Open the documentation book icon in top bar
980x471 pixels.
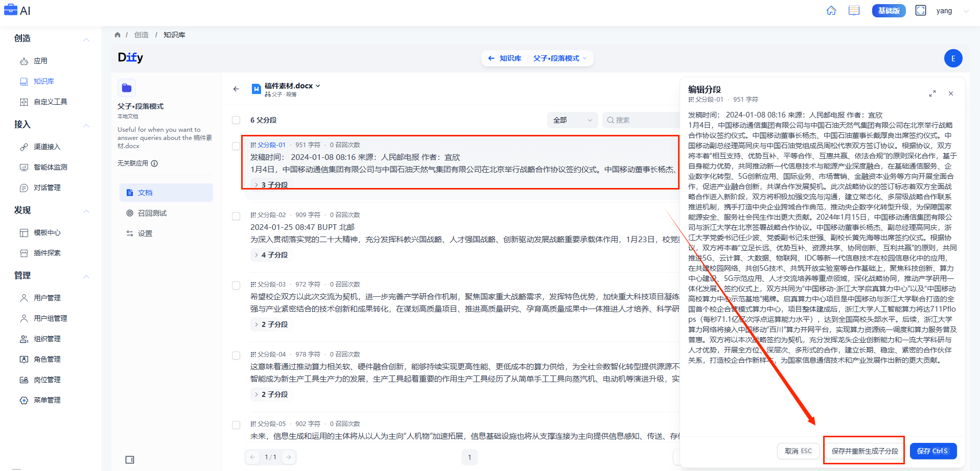(854, 11)
